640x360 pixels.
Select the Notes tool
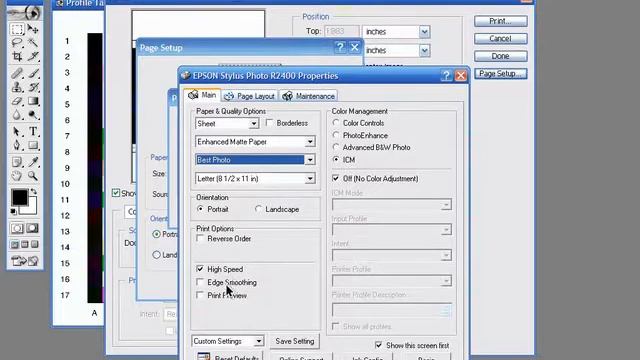[x=17, y=162]
